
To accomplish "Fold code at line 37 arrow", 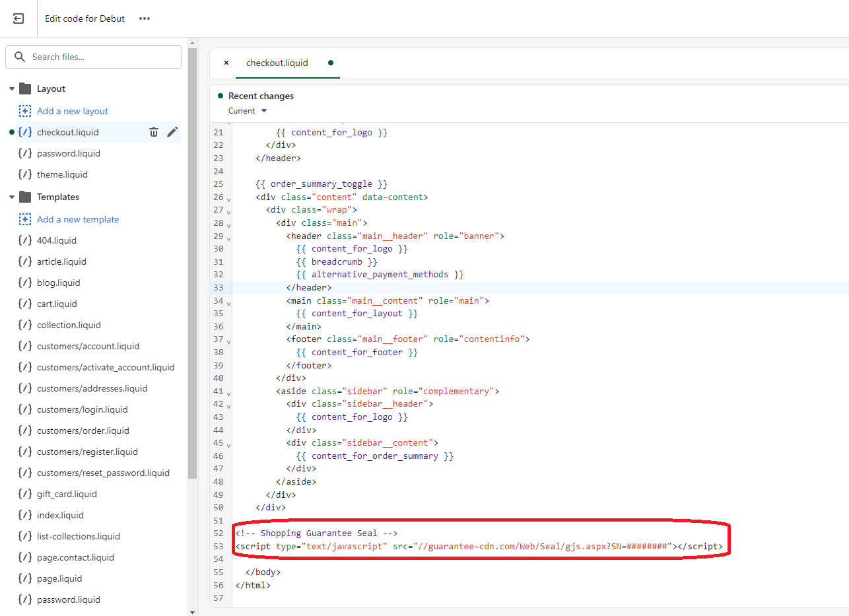I will [228, 341].
